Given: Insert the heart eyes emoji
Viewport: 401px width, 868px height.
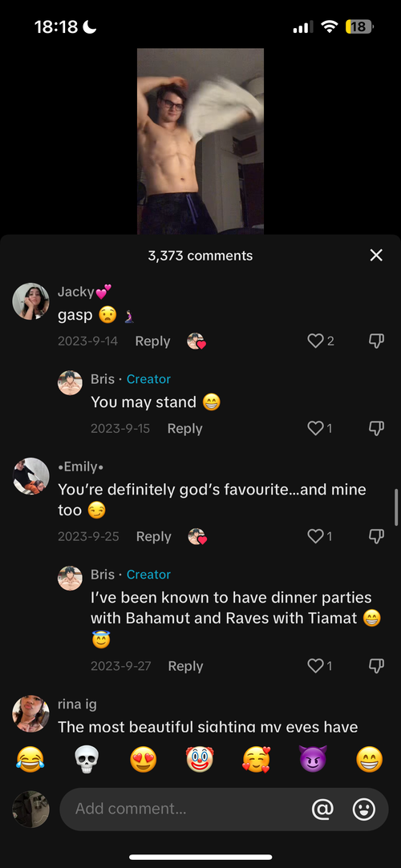Looking at the screenshot, I should (143, 759).
